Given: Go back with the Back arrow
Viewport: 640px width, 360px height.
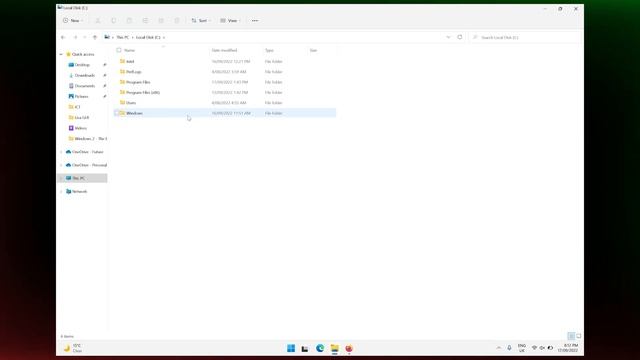Looking at the screenshot, I should tap(63, 37).
